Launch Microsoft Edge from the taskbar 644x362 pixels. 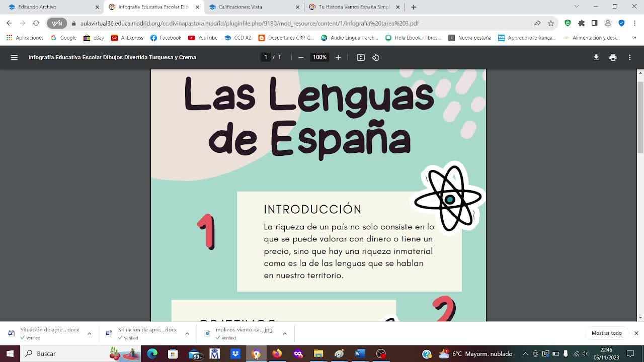[152, 354]
